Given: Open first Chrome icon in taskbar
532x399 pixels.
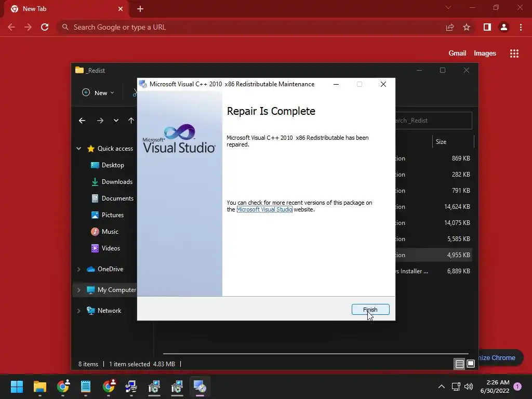Looking at the screenshot, I should pos(63,387).
